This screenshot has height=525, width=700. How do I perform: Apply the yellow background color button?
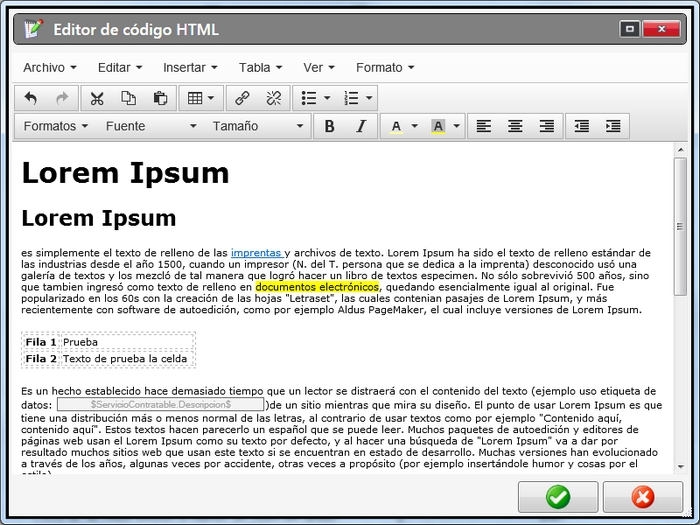click(438, 126)
